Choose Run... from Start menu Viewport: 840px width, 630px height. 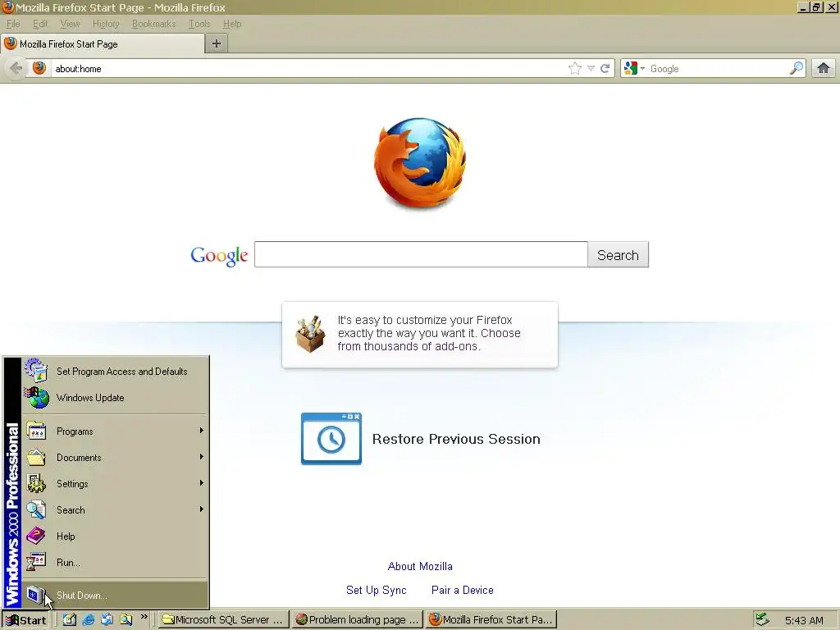tap(115, 563)
